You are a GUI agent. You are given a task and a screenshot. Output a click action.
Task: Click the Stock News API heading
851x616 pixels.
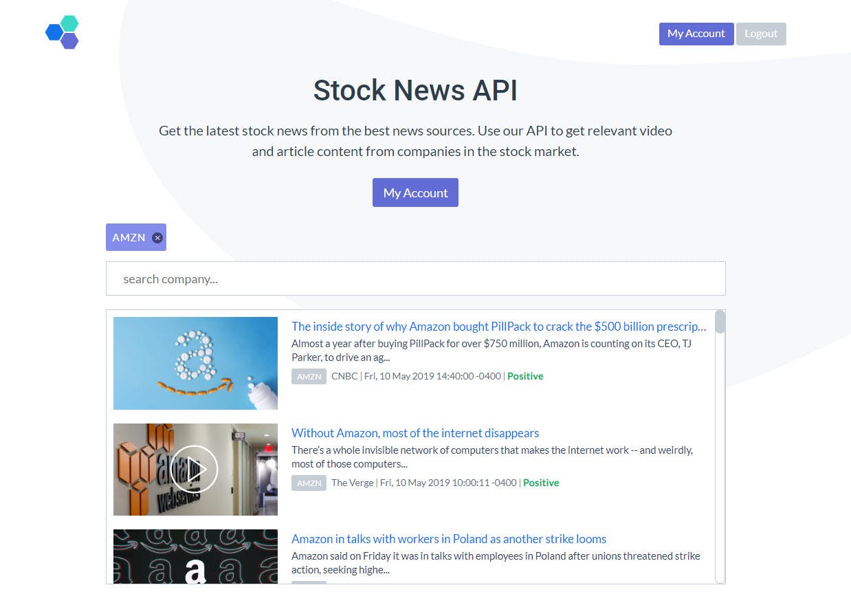[x=415, y=90]
